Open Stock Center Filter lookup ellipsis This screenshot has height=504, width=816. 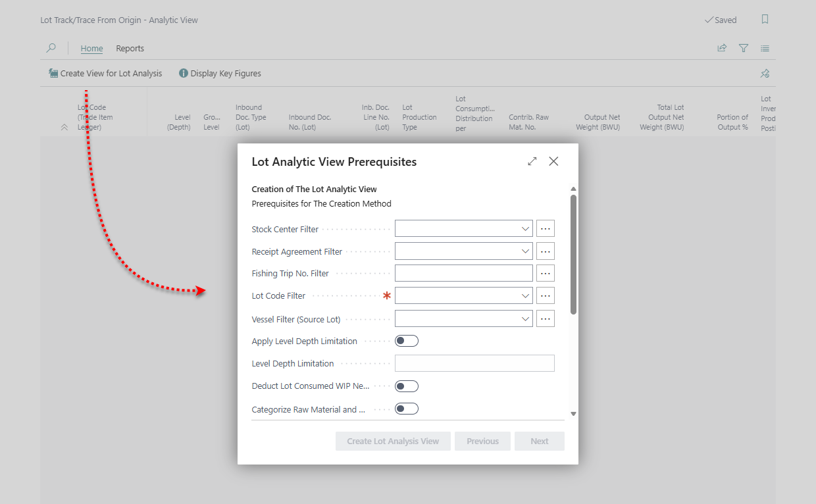click(x=546, y=228)
